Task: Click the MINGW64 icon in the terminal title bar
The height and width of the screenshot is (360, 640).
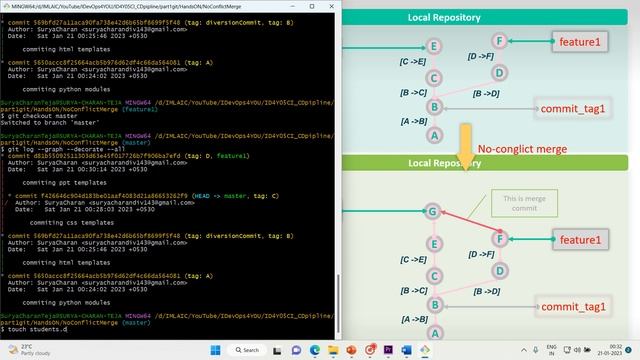Action: coord(6,6)
